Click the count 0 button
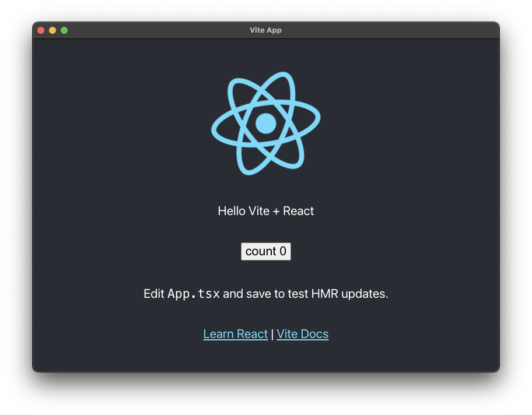The width and height of the screenshot is (532, 415). click(x=265, y=252)
